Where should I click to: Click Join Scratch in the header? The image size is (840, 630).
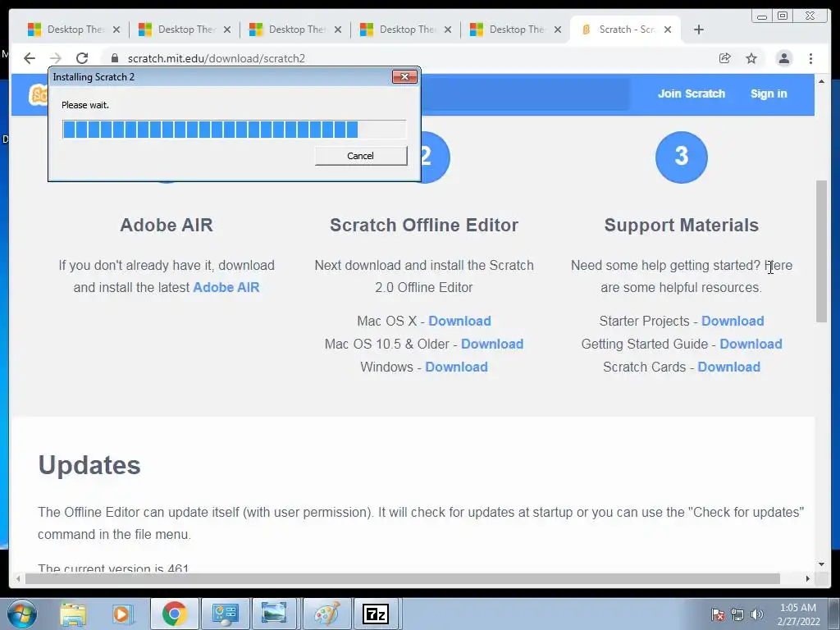click(691, 94)
